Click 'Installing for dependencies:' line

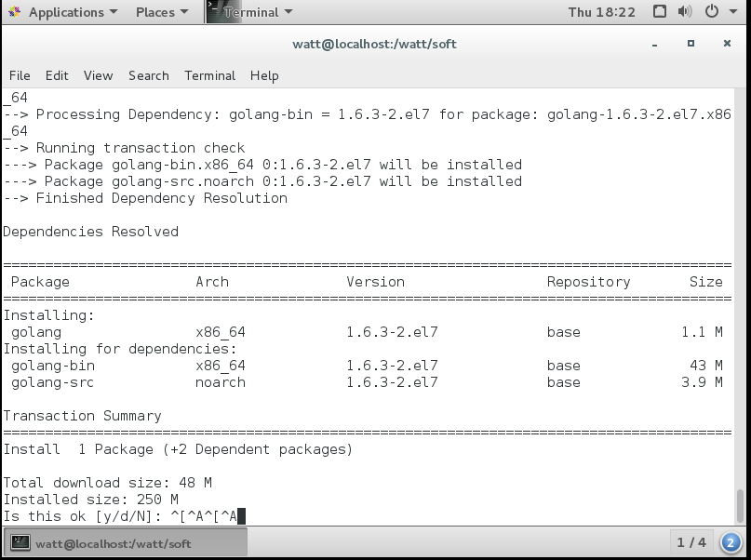120,349
